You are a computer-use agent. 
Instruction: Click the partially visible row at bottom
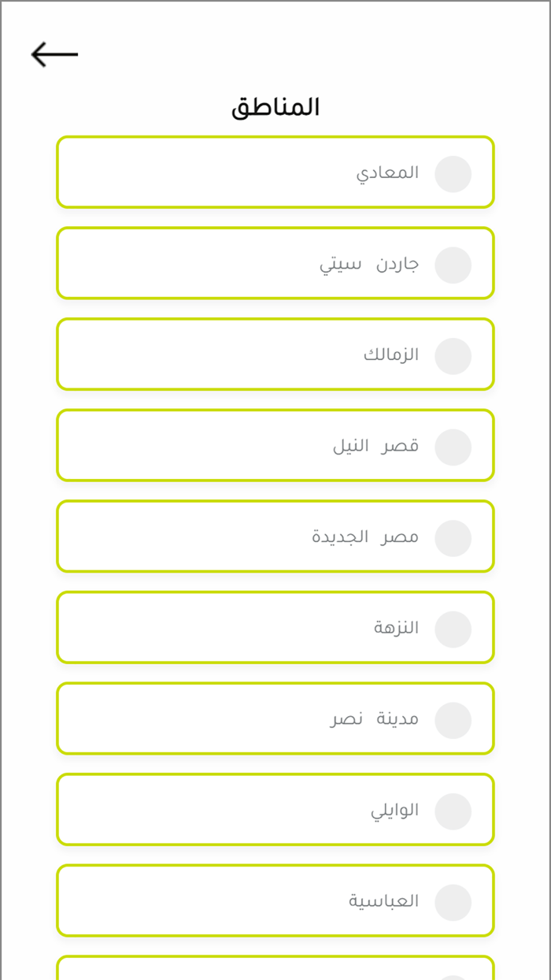click(x=275, y=973)
